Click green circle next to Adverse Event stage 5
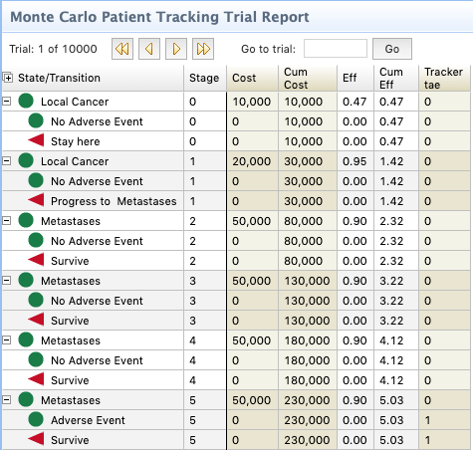Screen dimensions: 473x450 click(x=36, y=419)
